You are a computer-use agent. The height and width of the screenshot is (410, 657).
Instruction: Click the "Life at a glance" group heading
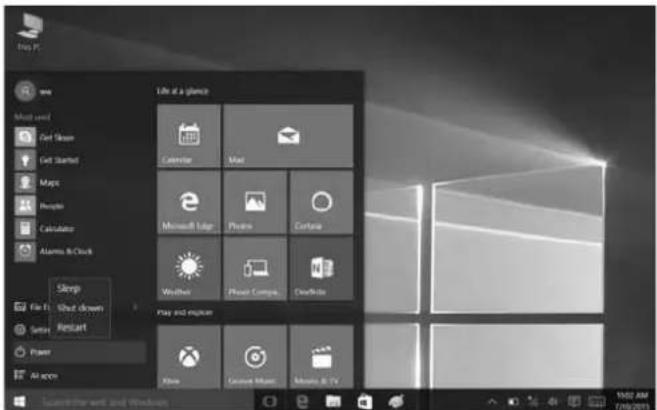coord(182,91)
